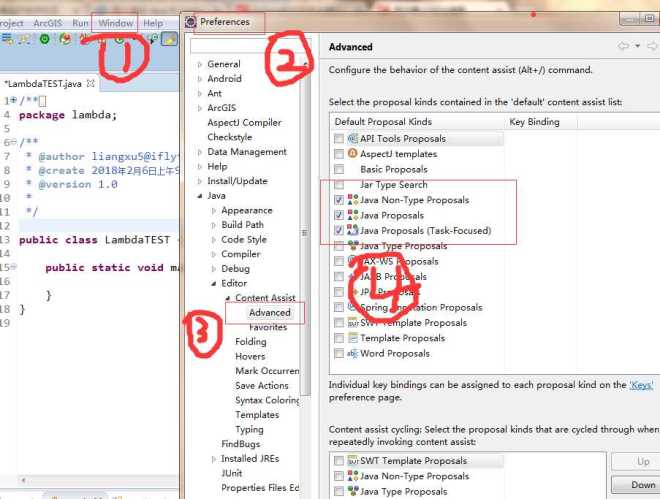The width and height of the screenshot is (660, 499).
Task: Select Templates in the preferences tree
Action: pos(257,415)
